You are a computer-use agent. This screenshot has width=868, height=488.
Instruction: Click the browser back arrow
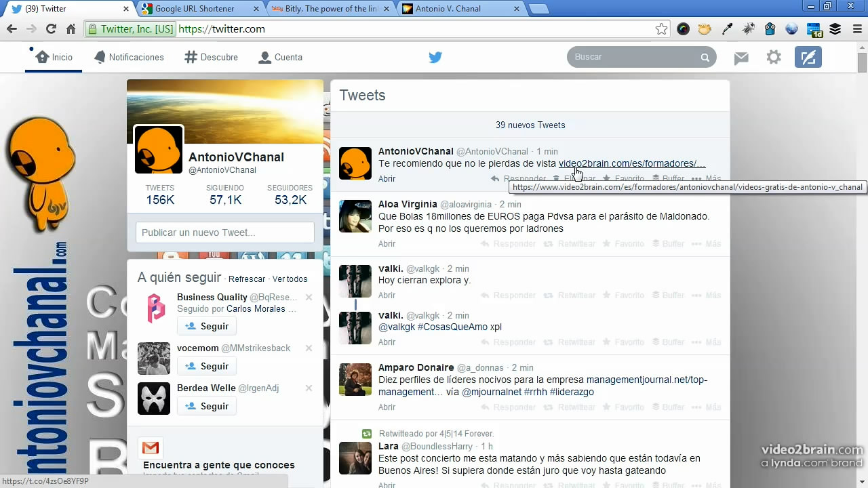12,29
